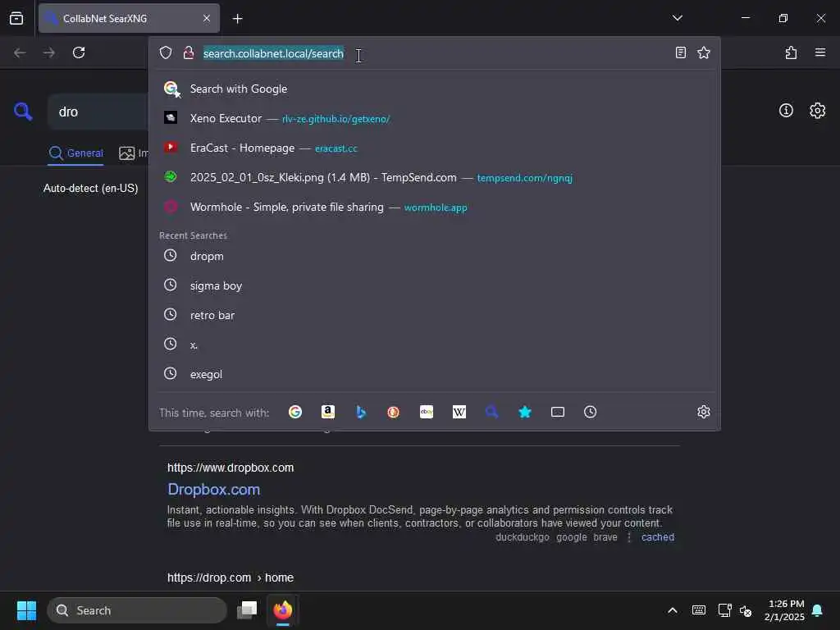Image resolution: width=840 pixels, height=630 pixels.
Task: Search this time with SearXNG magnifier icon
Action: [x=492, y=412]
